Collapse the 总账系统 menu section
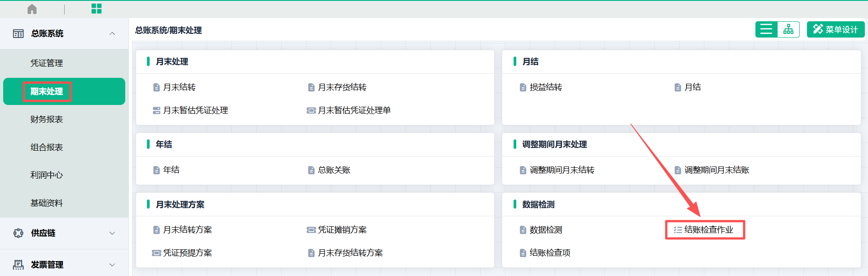Viewport: 868px width, 276px height. click(x=112, y=33)
